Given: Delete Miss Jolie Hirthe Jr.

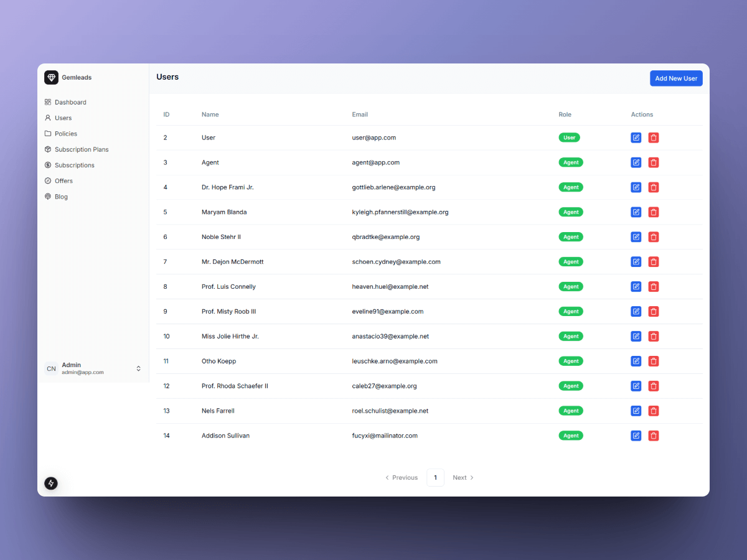Looking at the screenshot, I should click(x=653, y=337).
